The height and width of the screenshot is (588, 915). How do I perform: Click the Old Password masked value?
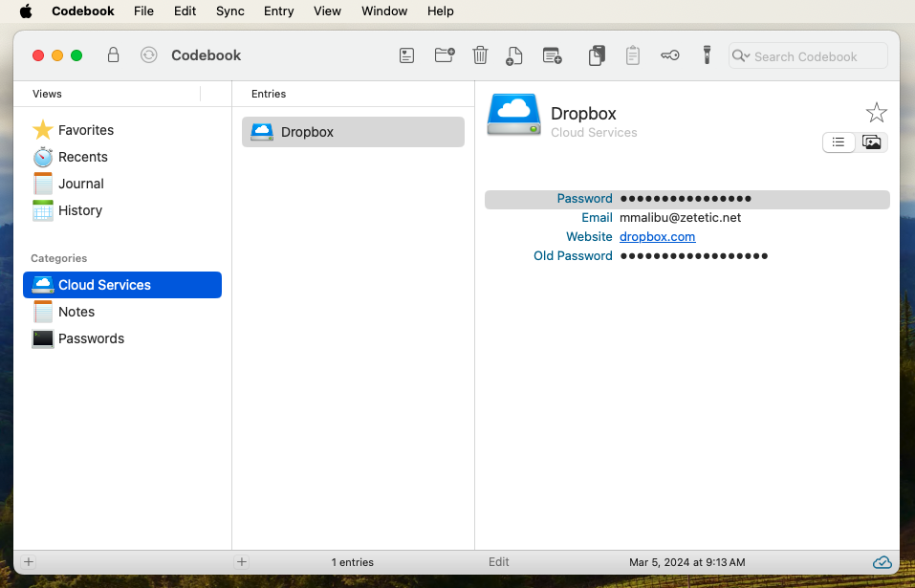[694, 256]
